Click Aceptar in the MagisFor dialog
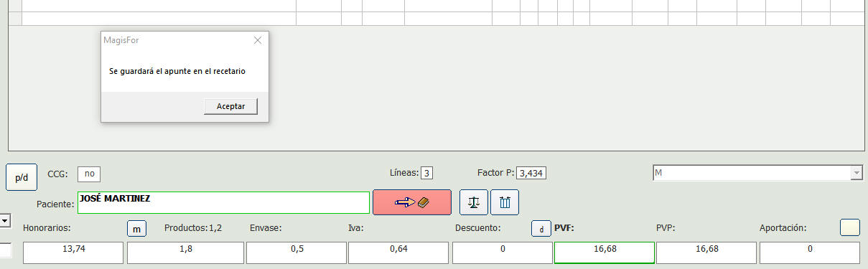The image size is (868, 269). click(x=231, y=106)
